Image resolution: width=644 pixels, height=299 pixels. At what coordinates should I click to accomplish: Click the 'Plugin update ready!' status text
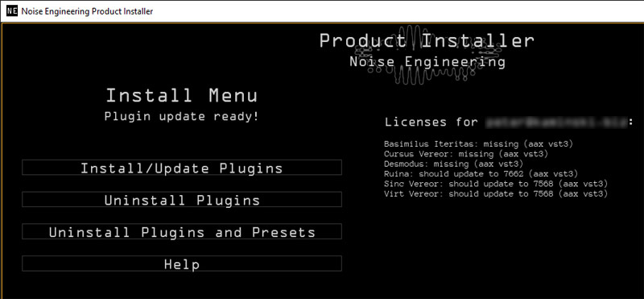click(x=182, y=117)
